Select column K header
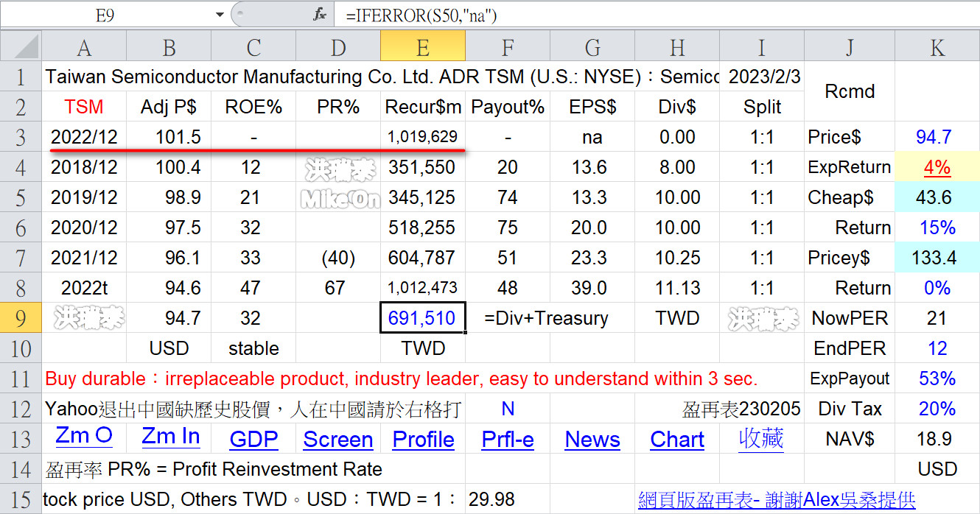The image size is (980, 514). pyautogui.click(x=937, y=47)
